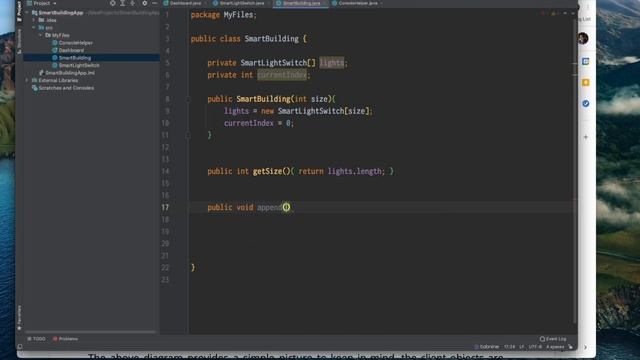This screenshot has width=640, height=360.
Task: Click the fold marker at line 11
Action: pyautogui.click(x=188, y=135)
